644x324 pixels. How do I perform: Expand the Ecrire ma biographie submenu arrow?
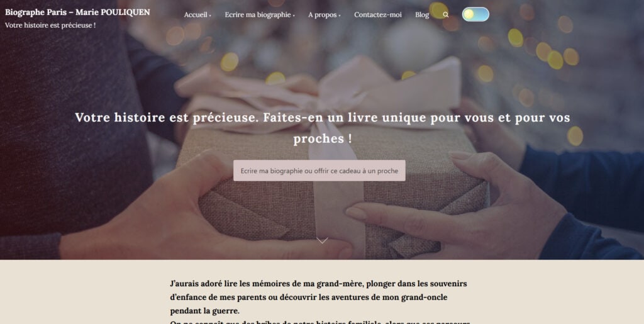(293, 16)
